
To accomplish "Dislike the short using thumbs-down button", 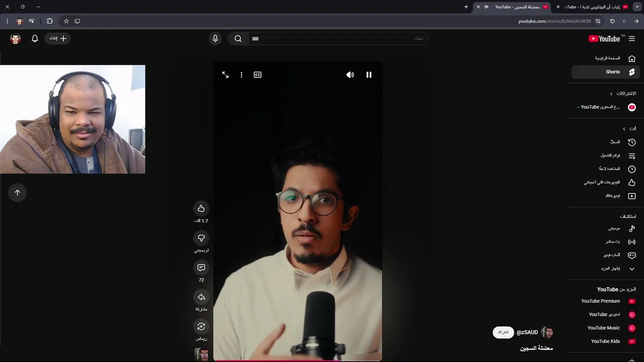I will [x=201, y=238].
